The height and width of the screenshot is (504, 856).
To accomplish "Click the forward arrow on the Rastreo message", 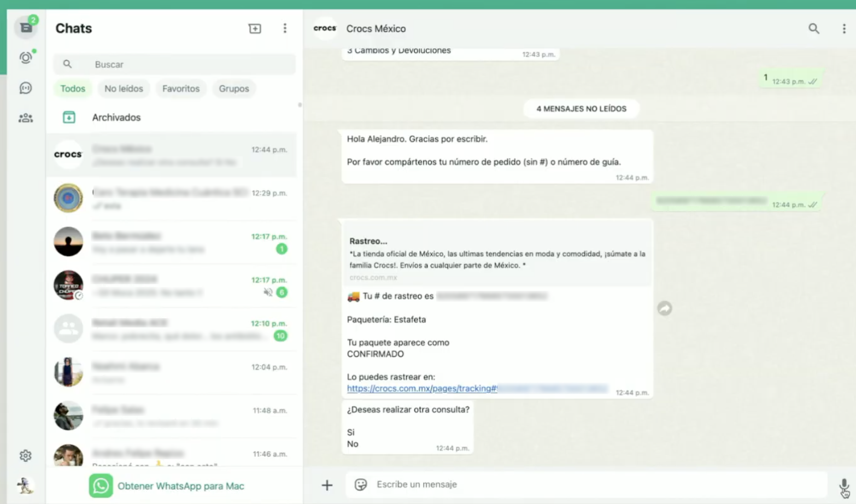I will point(665,308).
